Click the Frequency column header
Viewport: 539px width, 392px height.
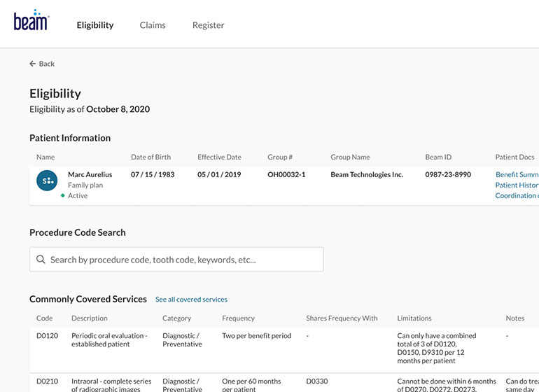click(238, 318)
